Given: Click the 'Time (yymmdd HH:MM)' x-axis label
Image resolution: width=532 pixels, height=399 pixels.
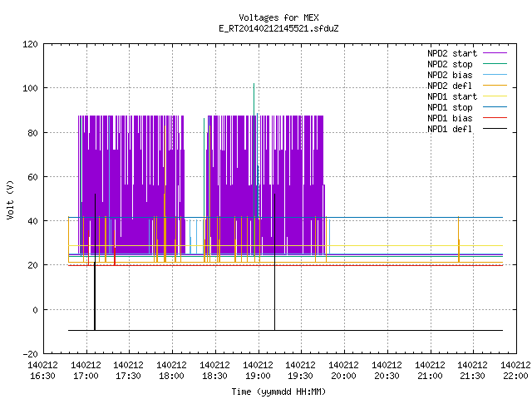Looking at the screenshot, I should (278, 392).
